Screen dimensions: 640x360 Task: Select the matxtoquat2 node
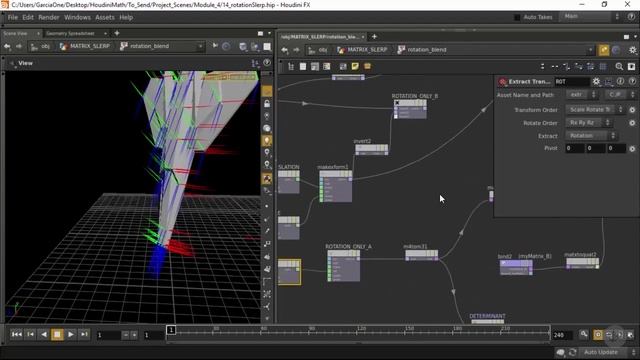[582, 263]
